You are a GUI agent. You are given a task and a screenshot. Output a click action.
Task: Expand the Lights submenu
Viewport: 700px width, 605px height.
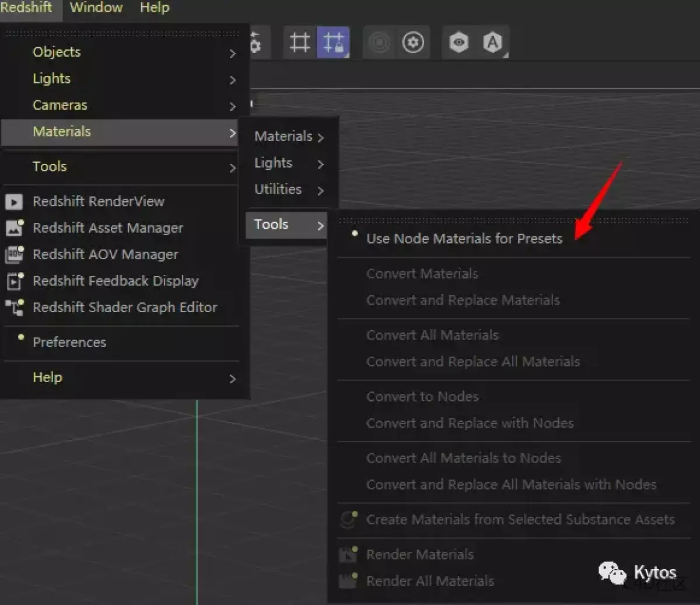272,163
